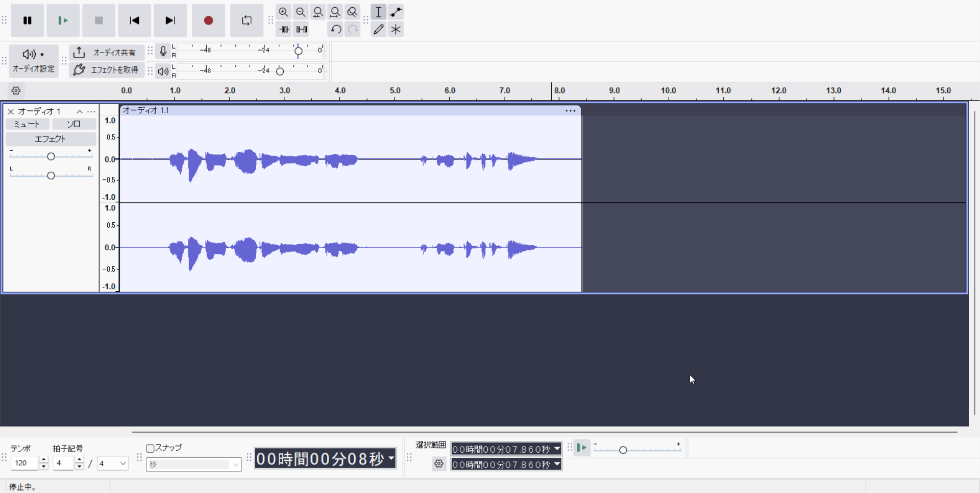Click the Silence audio selection icon
980x493 pixels.
(302, 29)
